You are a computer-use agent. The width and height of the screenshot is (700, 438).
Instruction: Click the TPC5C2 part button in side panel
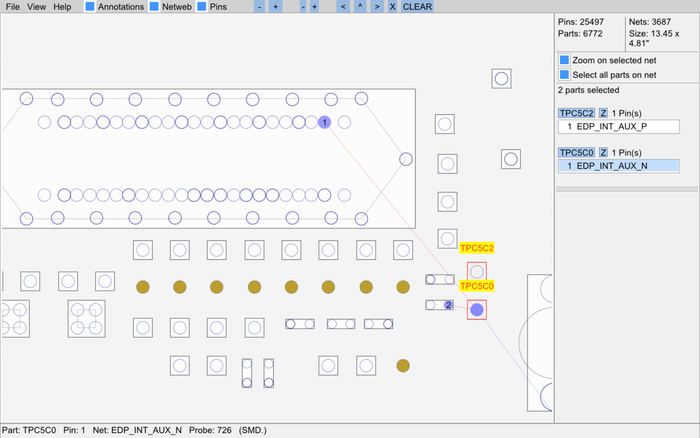pyautogui.click(x=576, y=113)
